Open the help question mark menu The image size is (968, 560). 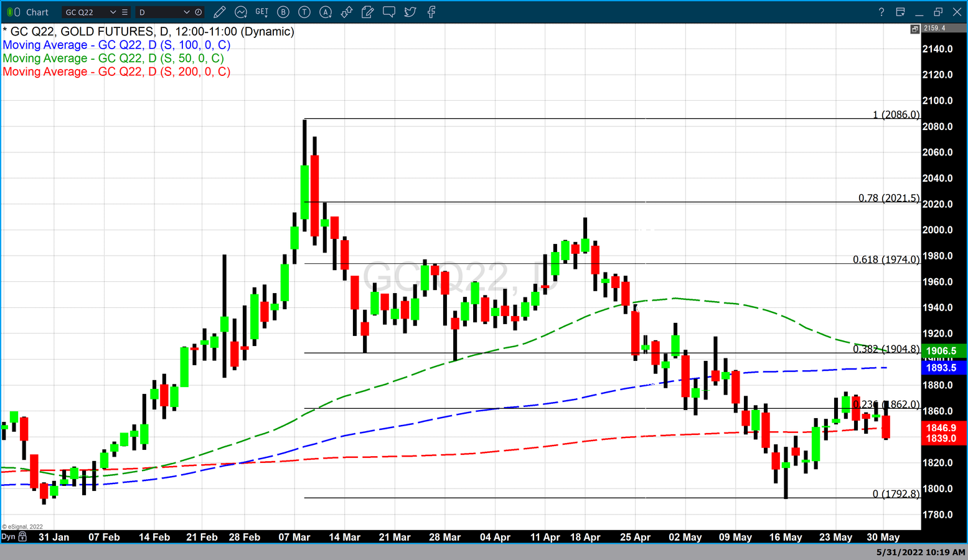(x=881, y=12)
